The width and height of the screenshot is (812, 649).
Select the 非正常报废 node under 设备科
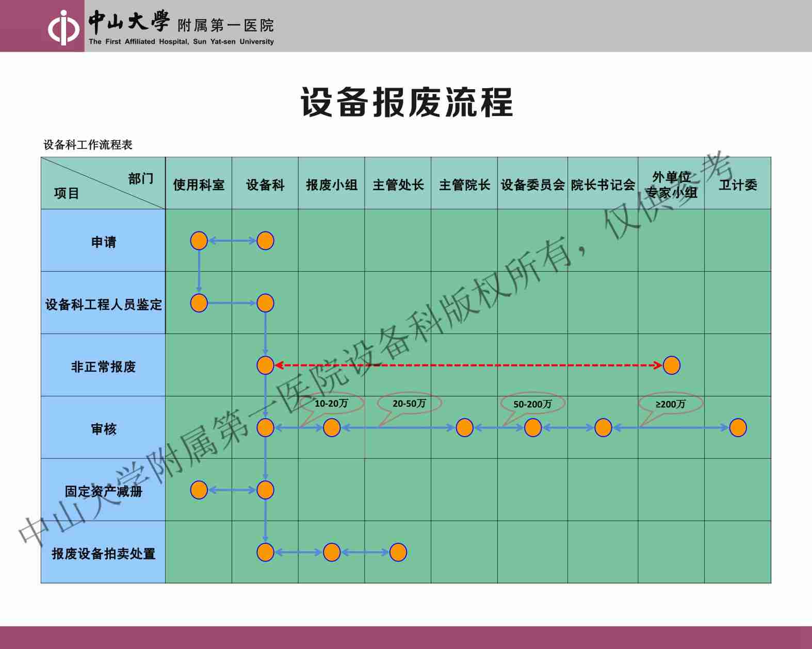[x=265, y=365]
